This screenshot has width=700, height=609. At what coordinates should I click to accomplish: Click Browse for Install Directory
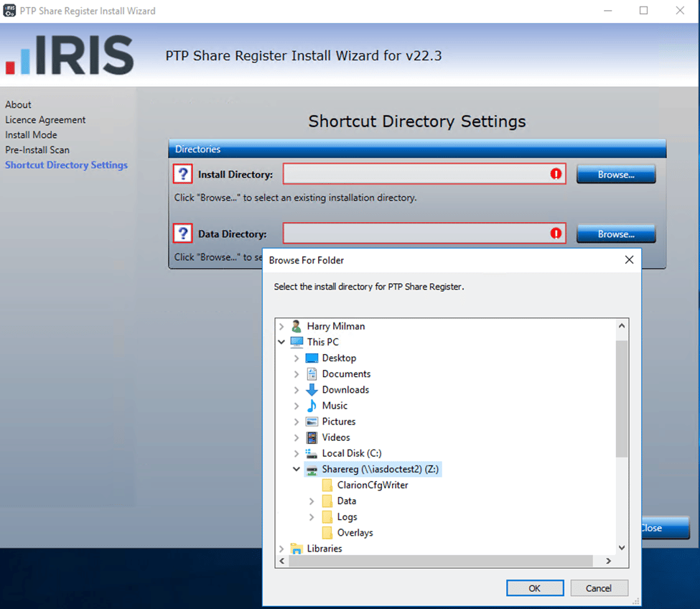coord(616,174)
